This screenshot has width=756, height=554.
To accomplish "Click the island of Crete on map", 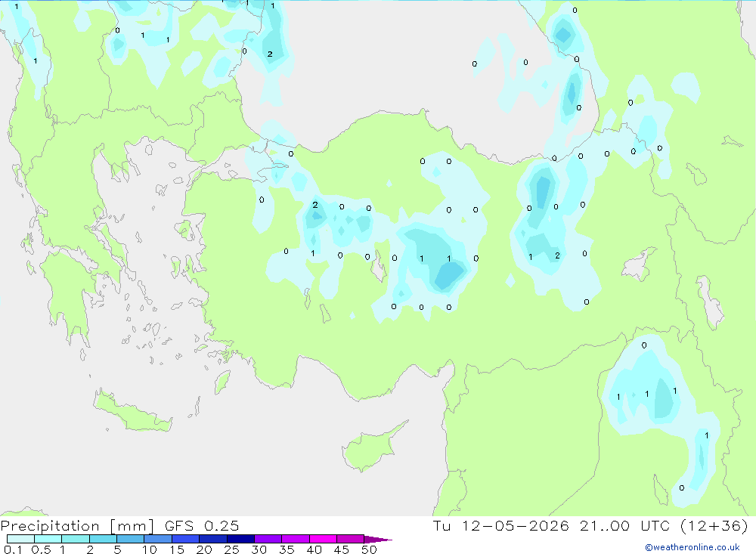I will click(x=132, y=411).
